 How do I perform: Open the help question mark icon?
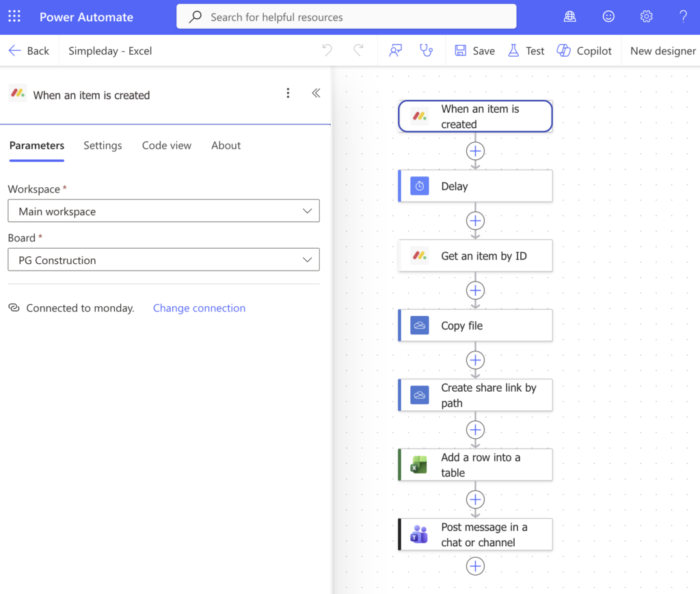pyautogui.click(x=683, y=17)
